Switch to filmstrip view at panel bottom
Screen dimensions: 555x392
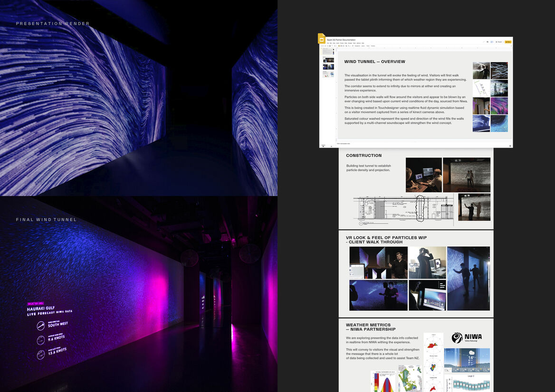pos(322,146)
